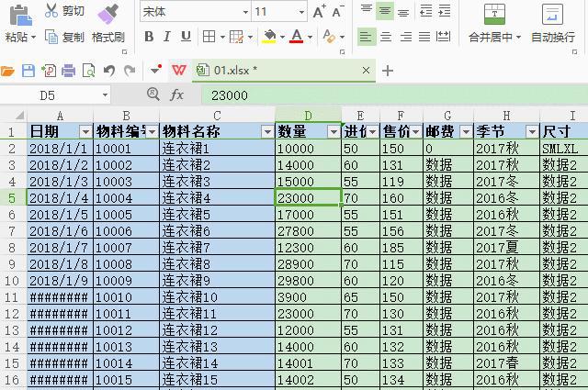Click the clear formatting eraser icon
The width and height of the screenshot is (588, 390).
[x=329, y=37]
